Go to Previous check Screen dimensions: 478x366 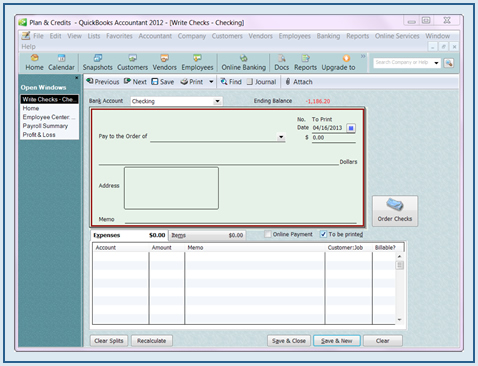(x=103, y=82)
